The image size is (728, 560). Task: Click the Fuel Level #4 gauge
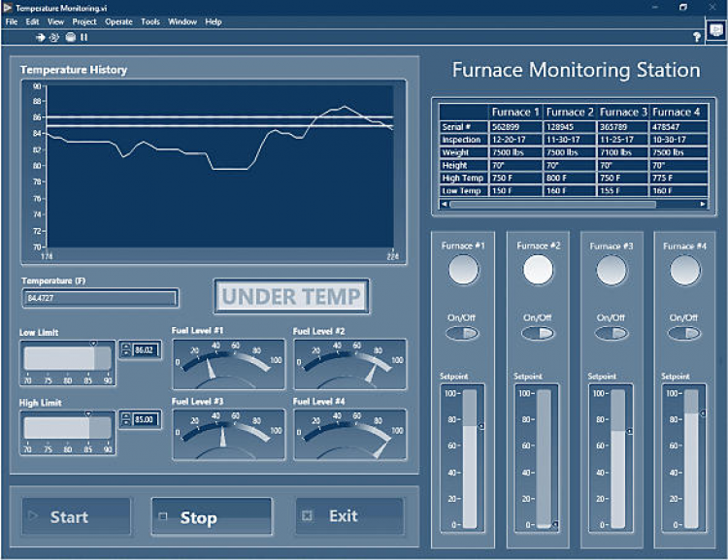click(350, 435)
